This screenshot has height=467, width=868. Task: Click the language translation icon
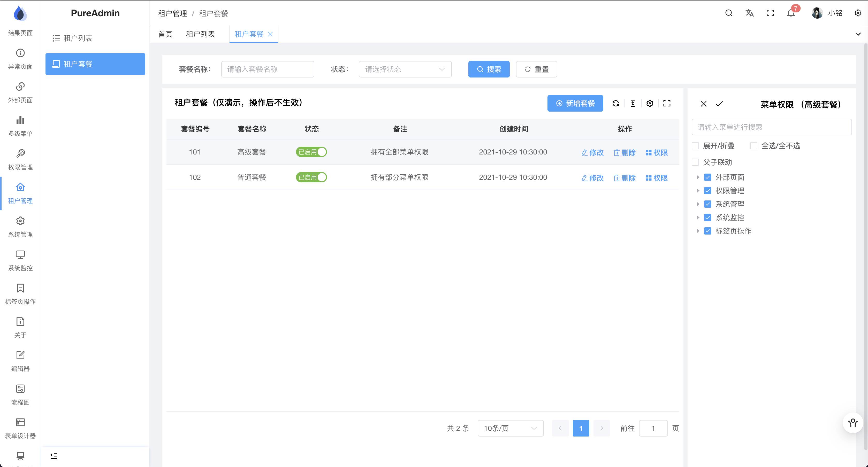(749, 13)
